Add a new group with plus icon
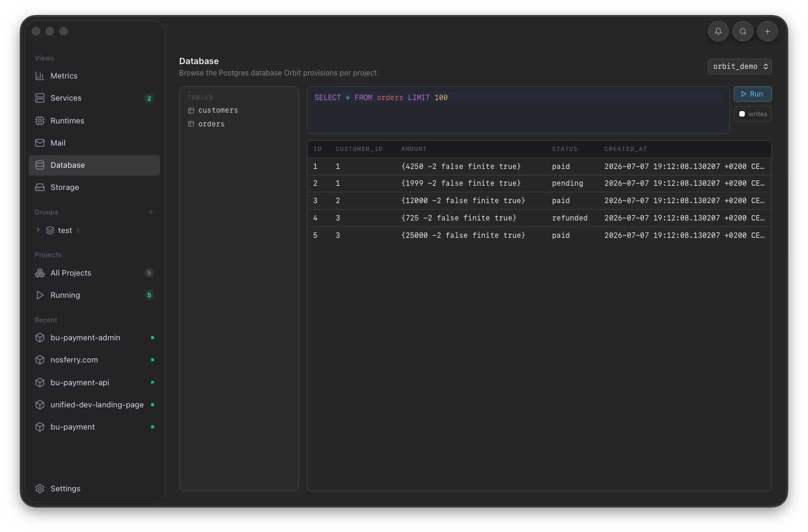808x532 pixels. pos(150,212)
